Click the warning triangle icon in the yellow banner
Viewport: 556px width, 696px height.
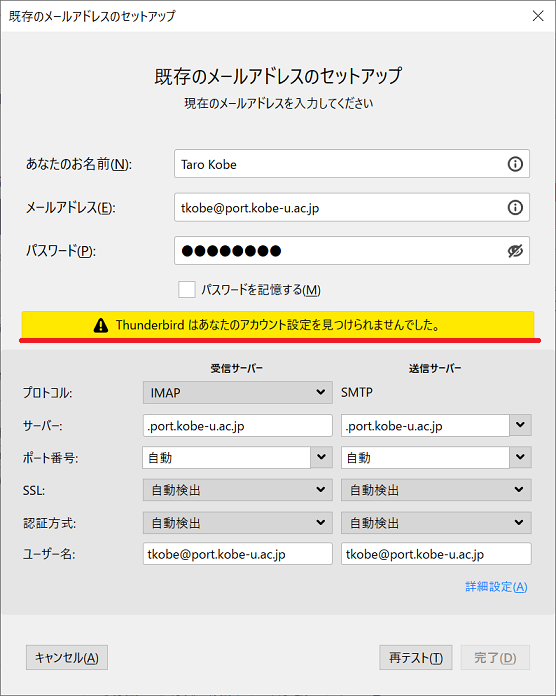click(x=101, y=325)
